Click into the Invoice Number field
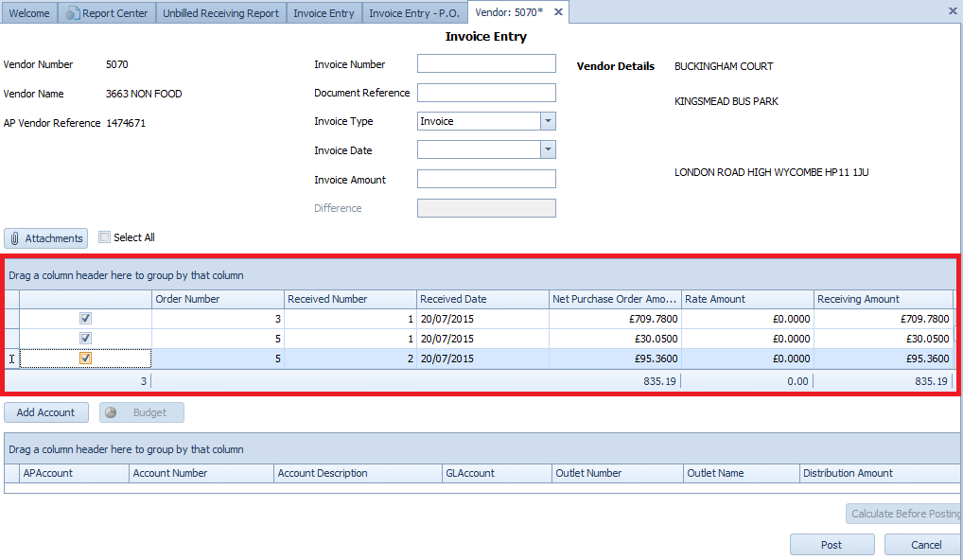Screen dimensions: 963x560 [x=486, y=63]
